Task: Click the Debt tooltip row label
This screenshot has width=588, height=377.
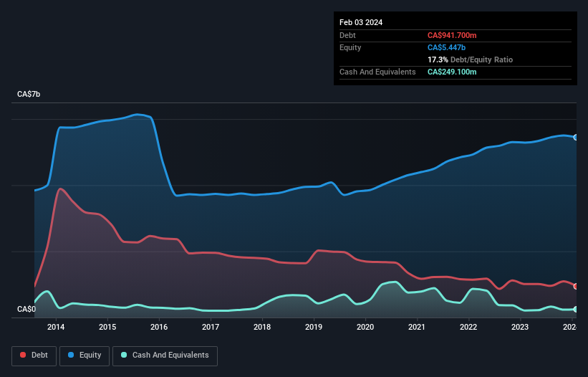Action: coord(347,35)
